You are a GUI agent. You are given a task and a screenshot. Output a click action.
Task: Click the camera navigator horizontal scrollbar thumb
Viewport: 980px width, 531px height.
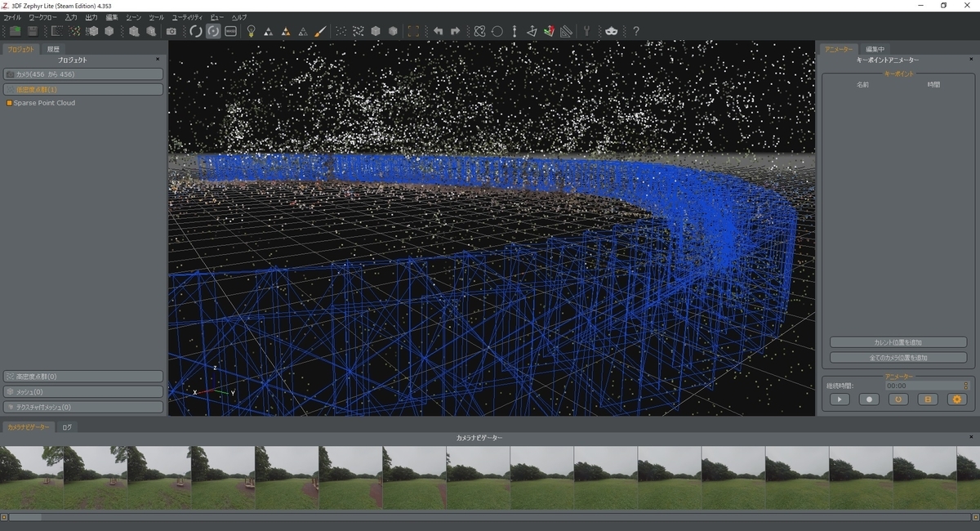coord(25,517)
